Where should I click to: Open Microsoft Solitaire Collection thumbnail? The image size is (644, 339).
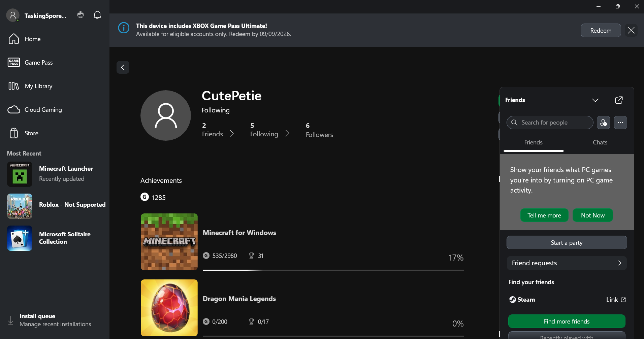pos(20,238)
